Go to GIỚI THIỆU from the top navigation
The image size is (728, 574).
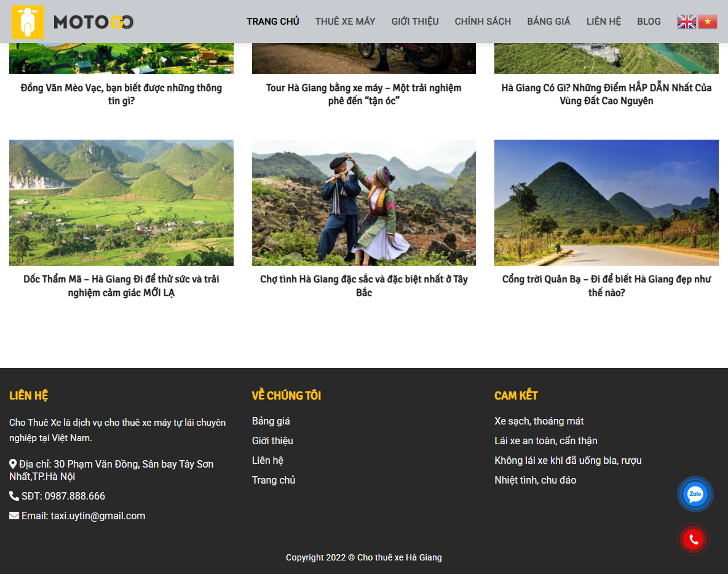pyautogui.click(x=414, y=21)
